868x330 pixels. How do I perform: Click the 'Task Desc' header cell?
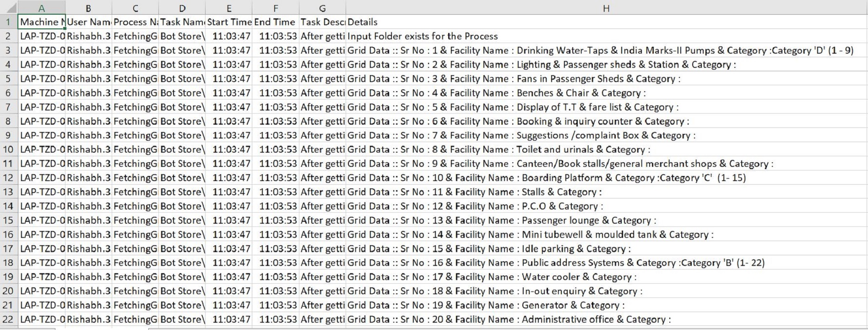click(322, 22)
